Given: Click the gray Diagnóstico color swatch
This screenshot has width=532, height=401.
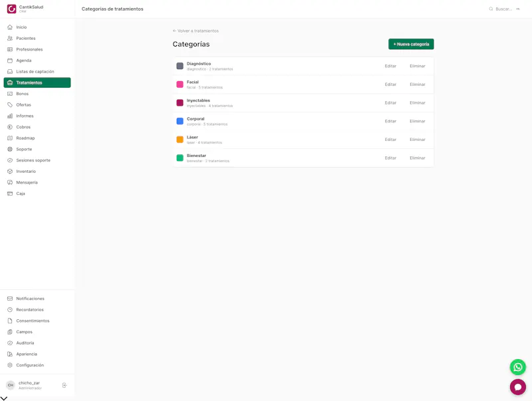Looking at the screenshot, I should click(x=180, y=66).
